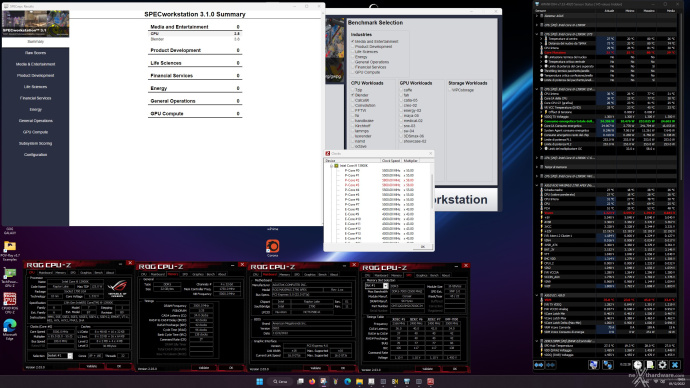Collapse ASUS ROG MAXIMUS Z790 APEX sensor group
This screenshot has height=388, width=690.
pos(537,185)
